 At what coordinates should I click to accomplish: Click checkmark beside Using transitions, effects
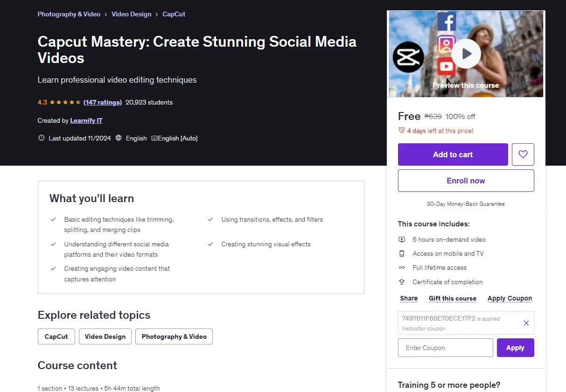[x=210, y=219]
